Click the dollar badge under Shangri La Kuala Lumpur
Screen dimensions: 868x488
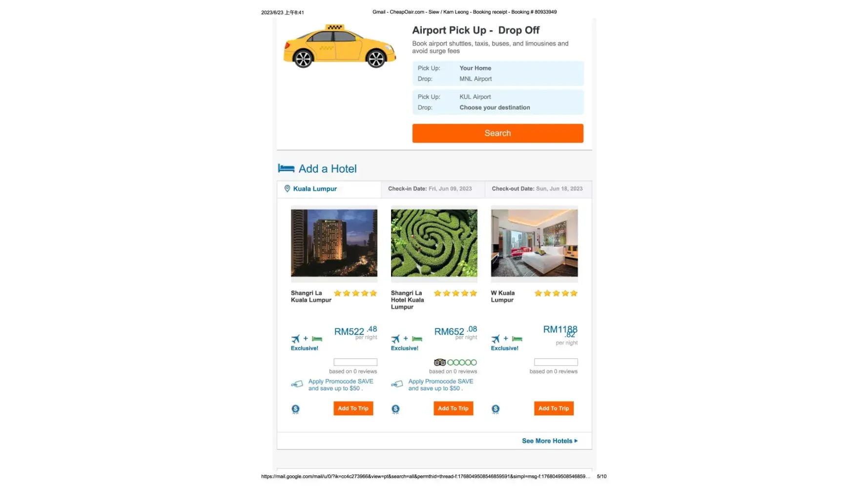tap(295, 409)
